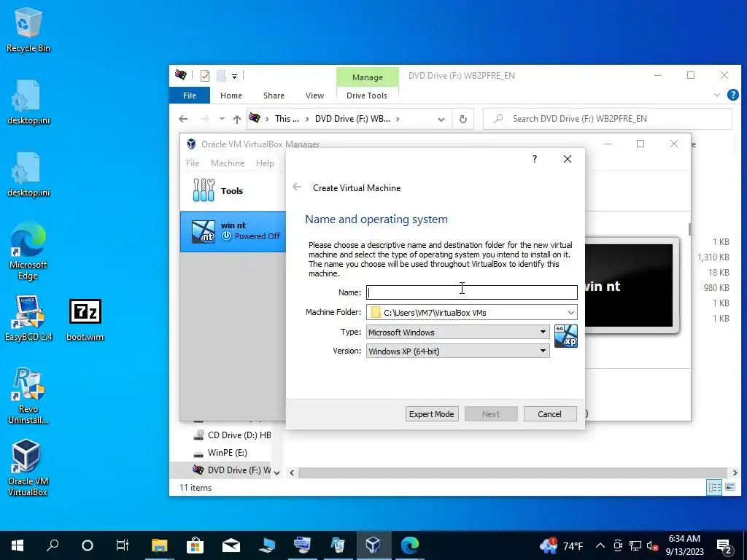Select the Revo Uninstaller desktop shortcut
The width and height of the screenshot is (747, 560).
pyautogui.click(x=28, y=396)
